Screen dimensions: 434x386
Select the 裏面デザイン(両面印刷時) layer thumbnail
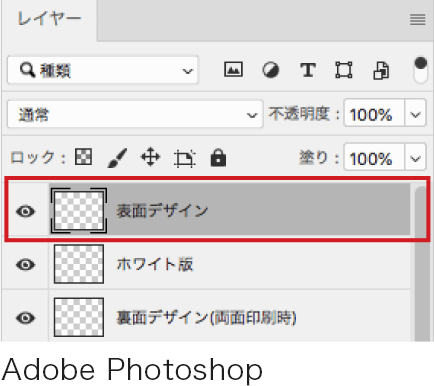(79, 317)
